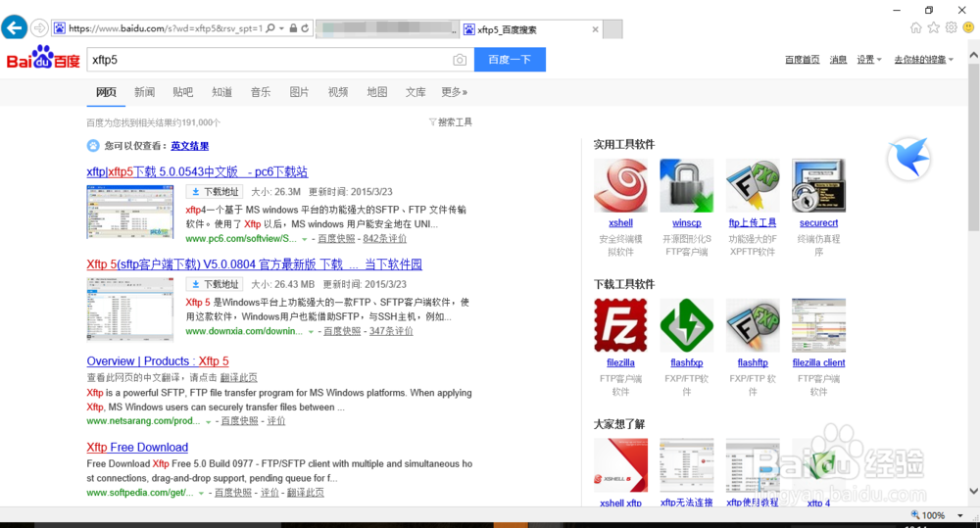Open the browser settings gear icon
The width and height of the screenshot is (980, 528).
(x=951, y=27)
